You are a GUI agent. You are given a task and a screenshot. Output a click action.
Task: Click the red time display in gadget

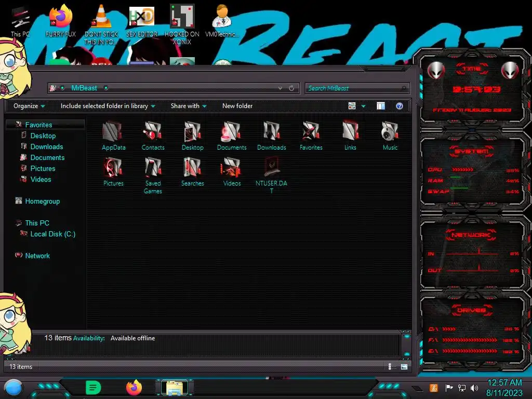(477, 89)
